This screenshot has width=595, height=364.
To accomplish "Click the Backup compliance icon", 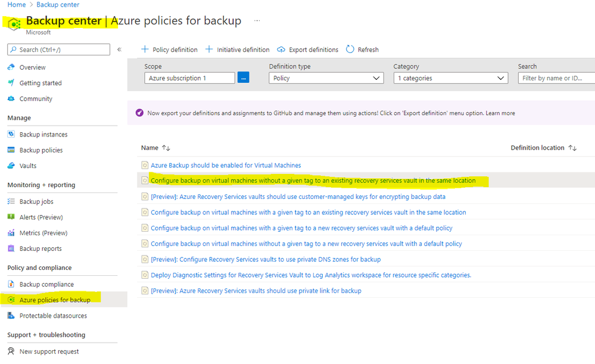I will coord(11,284).
